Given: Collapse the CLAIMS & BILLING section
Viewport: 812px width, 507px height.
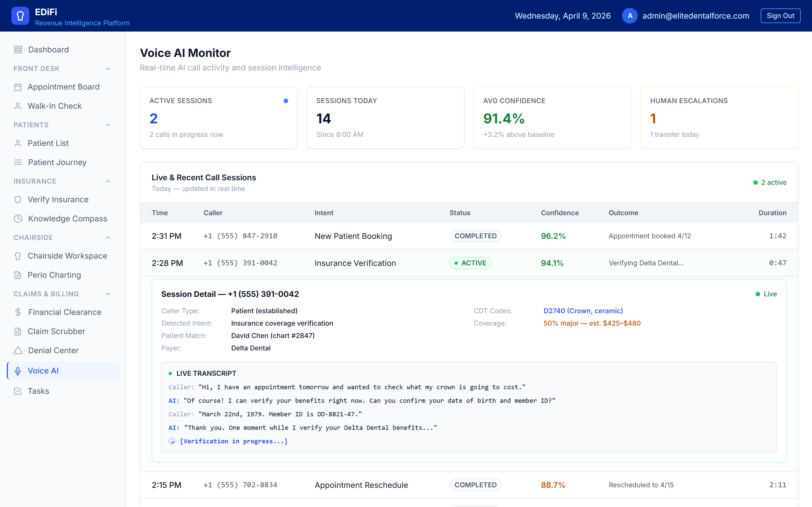Looking at the screenshot, I should tap(108, 294).
